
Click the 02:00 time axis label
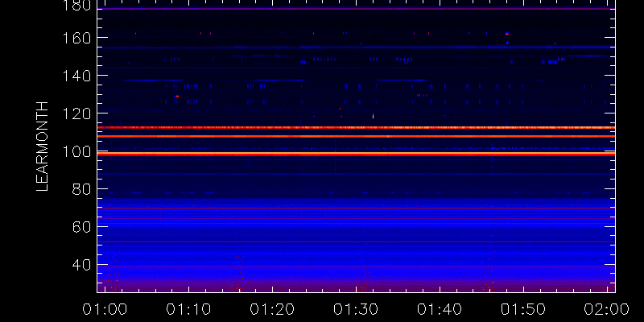coord(607,309)
